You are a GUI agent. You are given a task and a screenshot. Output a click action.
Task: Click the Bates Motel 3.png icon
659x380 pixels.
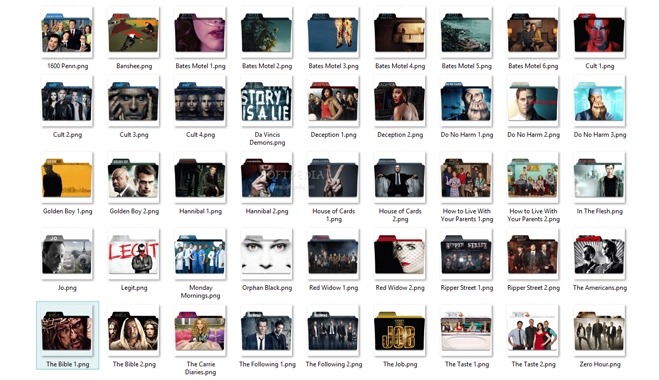point(333,33)
